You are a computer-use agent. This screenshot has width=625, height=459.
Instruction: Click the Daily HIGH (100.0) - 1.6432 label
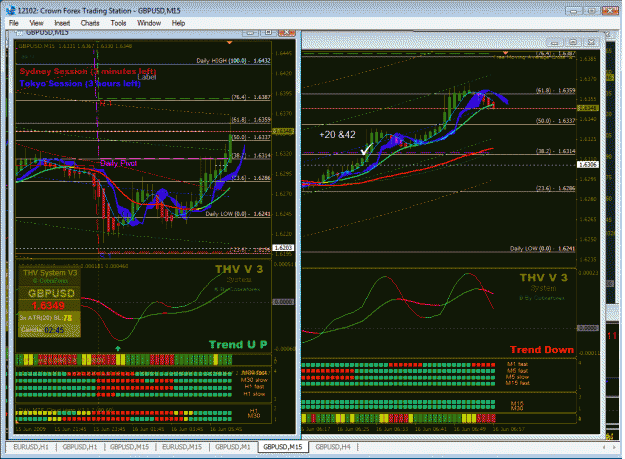click(x=233, y=61)
